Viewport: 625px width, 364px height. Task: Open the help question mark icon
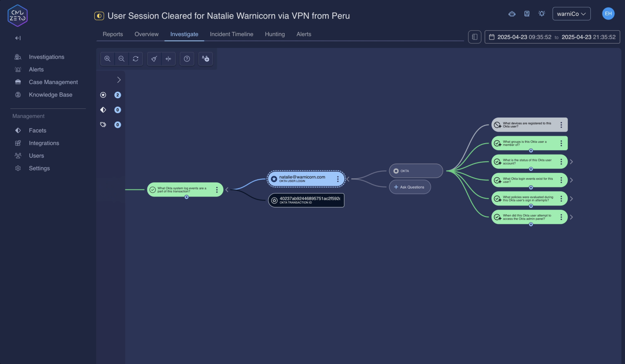coord(187,59)
